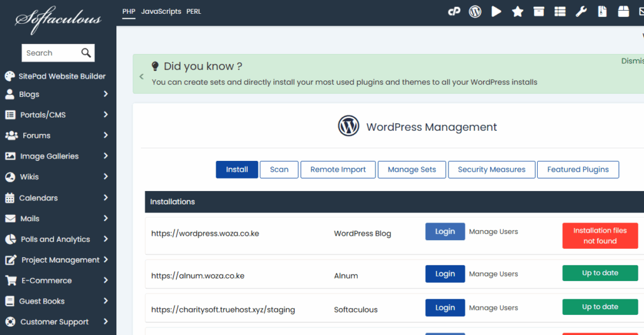Open Featured Plugins
644x335 pixels.
pos(578,170)
